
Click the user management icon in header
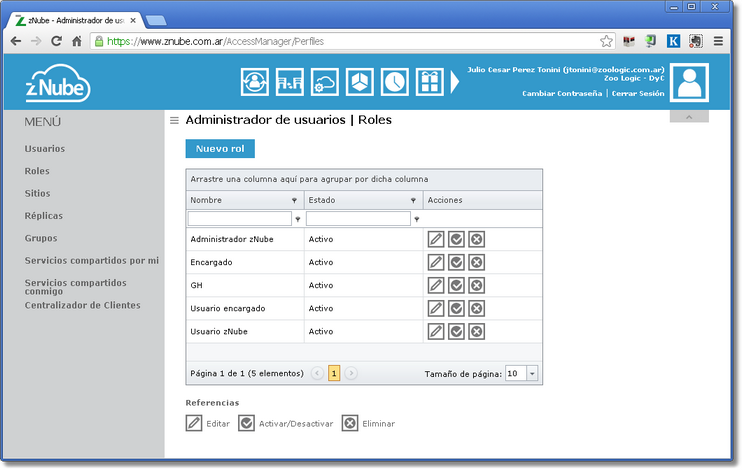click(x=255, y=82)
